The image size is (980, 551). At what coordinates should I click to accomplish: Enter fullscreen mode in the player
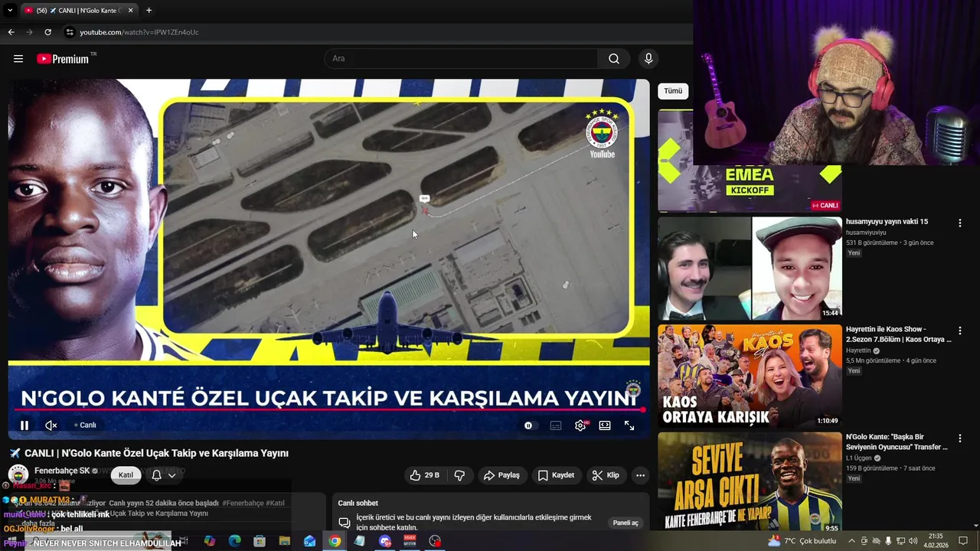coord(629,425)
